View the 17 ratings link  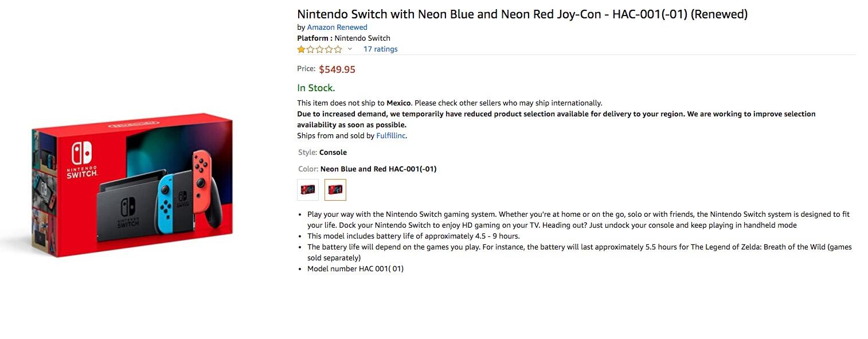(380, 49)
